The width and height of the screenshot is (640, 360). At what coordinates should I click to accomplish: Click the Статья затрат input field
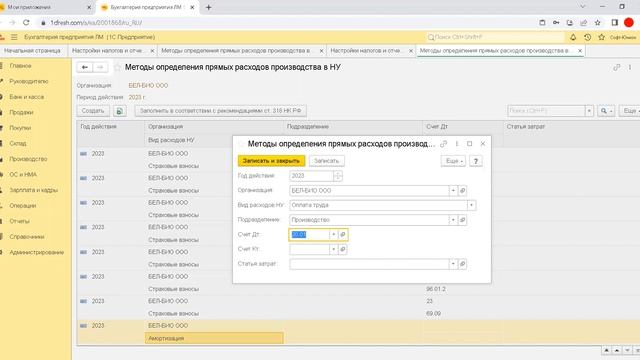coord(369,264)
